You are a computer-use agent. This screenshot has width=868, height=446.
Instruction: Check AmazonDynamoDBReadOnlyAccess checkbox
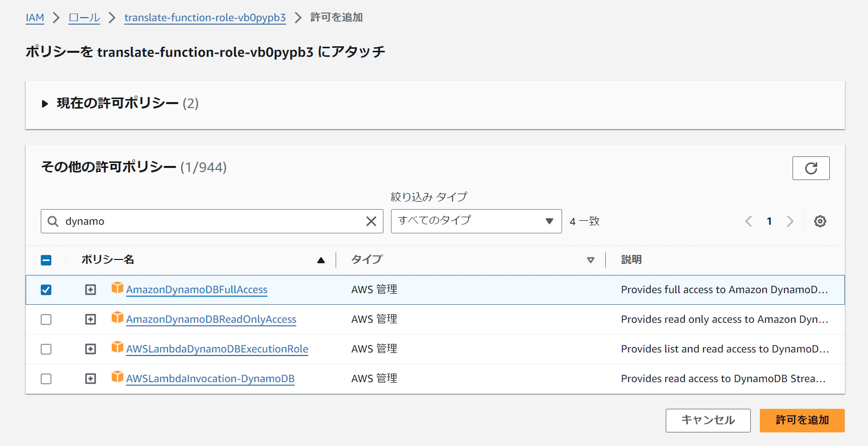pos(46,319)
